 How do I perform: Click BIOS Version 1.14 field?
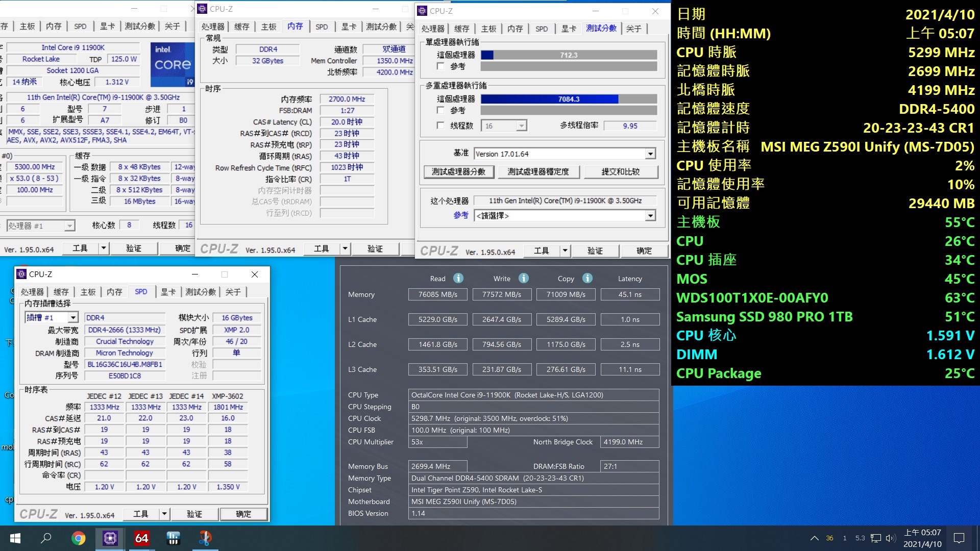pyautogui.click(x=534, y=513)
